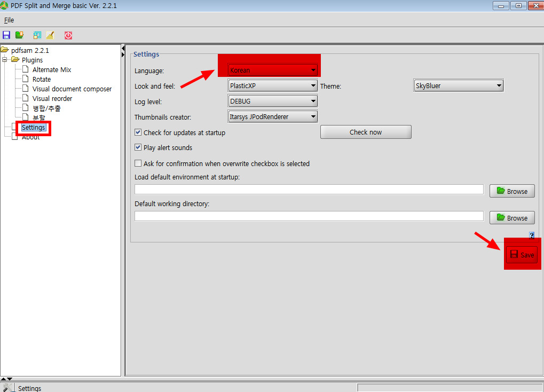Click the Plugins folder icon in tree

point(15,60)
